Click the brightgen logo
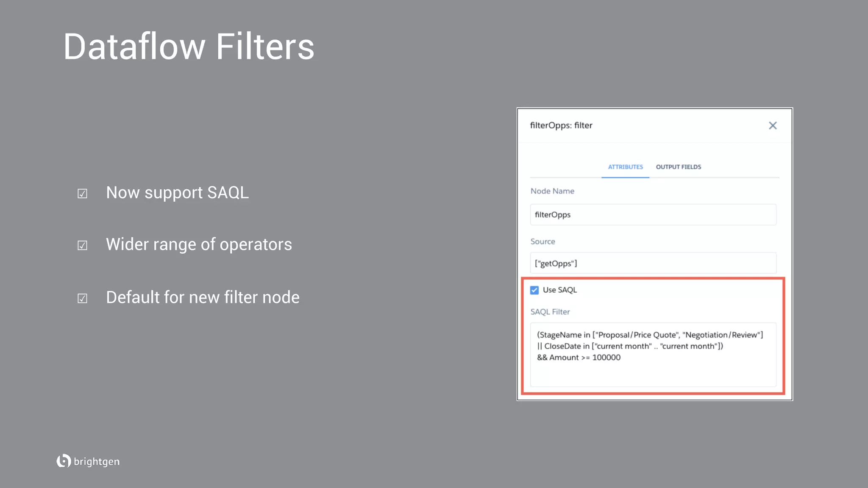Screen dimensions: 868x488 coord(88,461)
